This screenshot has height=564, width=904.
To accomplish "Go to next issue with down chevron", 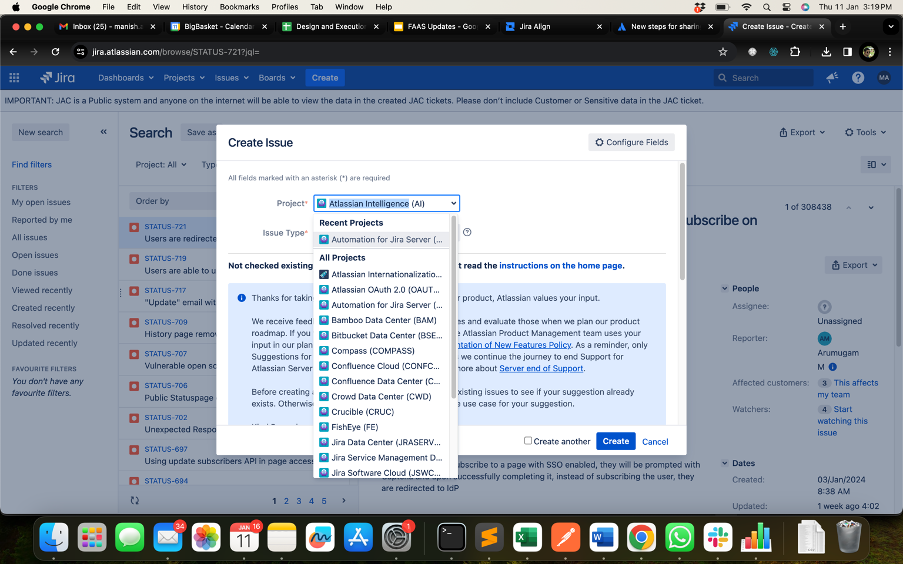I will (871, 207).
